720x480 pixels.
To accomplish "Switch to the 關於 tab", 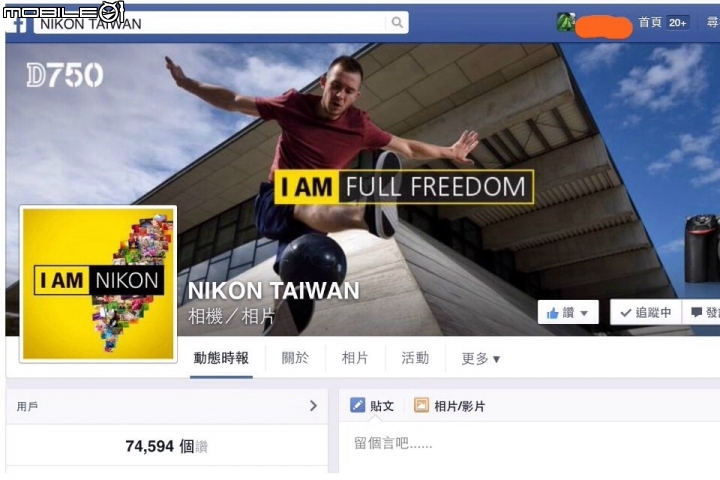I will pos(295,358).
